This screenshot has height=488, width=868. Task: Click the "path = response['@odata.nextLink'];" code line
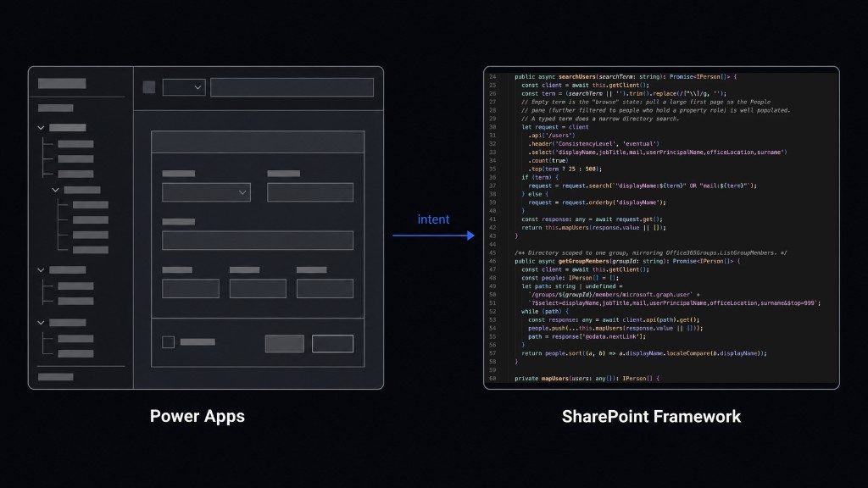(587, 336)
